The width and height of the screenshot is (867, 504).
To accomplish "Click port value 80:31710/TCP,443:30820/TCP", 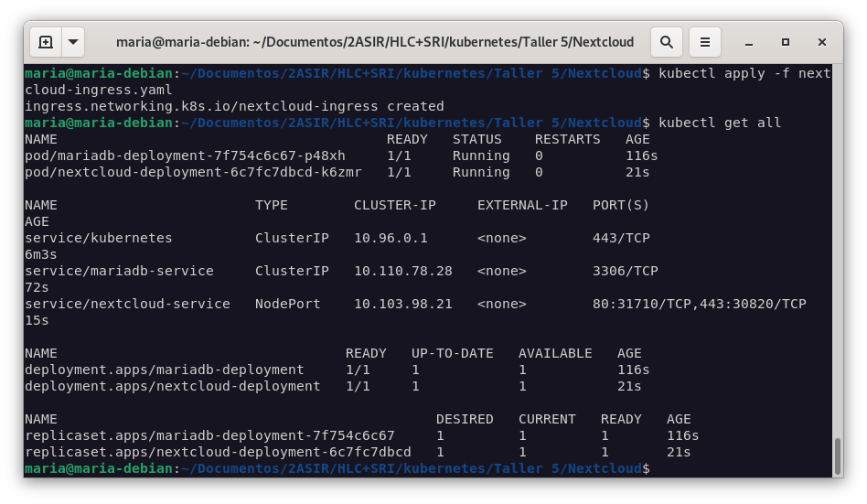I will (700, 305).
